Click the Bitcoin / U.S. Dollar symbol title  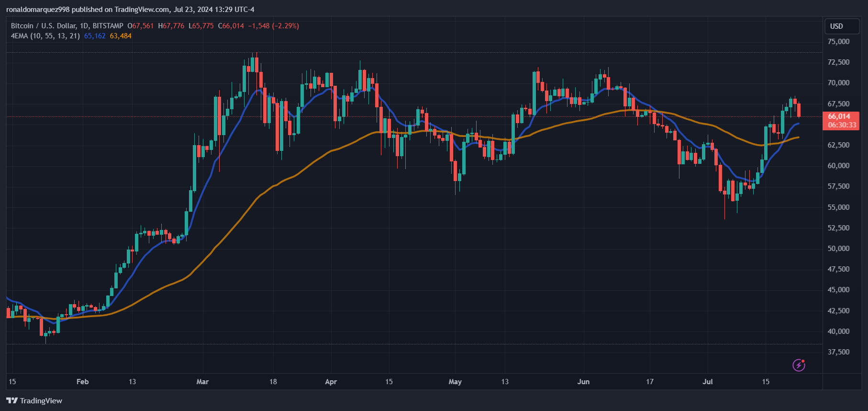[67, 26]
